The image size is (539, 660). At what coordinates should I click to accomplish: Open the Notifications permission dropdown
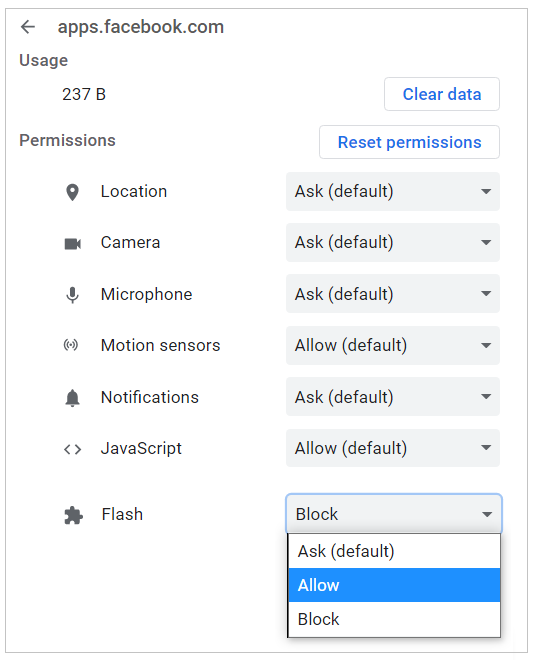pos(393,397)
